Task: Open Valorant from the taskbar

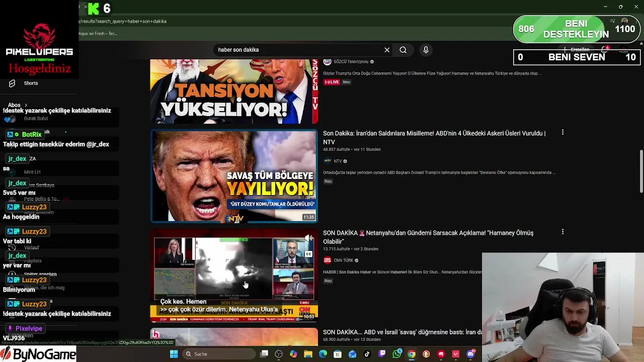Action: click(x=456, y=354)
